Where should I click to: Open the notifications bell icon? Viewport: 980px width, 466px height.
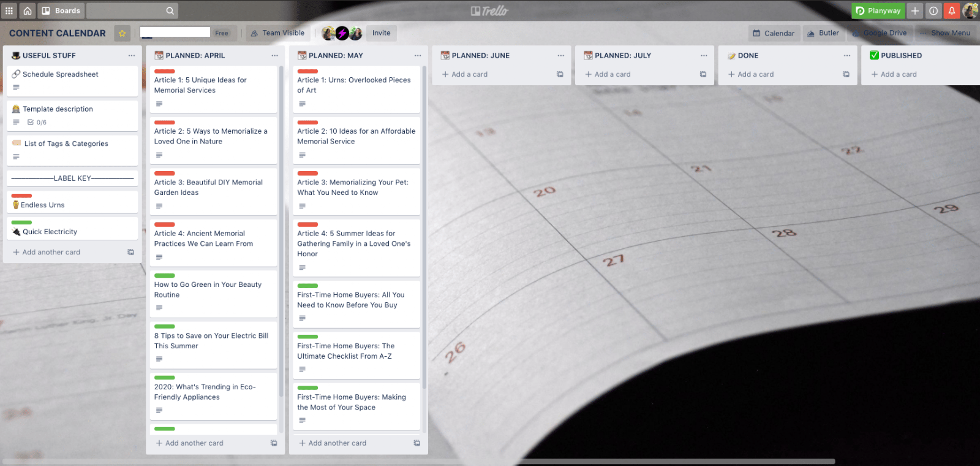(952, 10)
